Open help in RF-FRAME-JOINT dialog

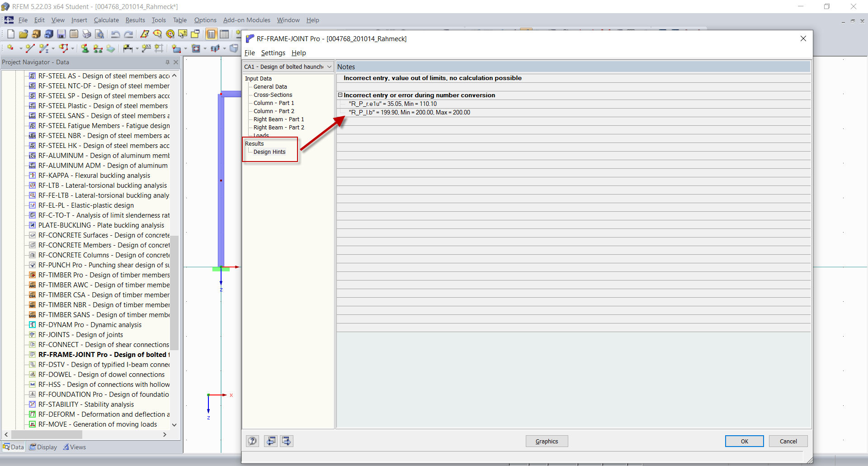tap(253, 441)
